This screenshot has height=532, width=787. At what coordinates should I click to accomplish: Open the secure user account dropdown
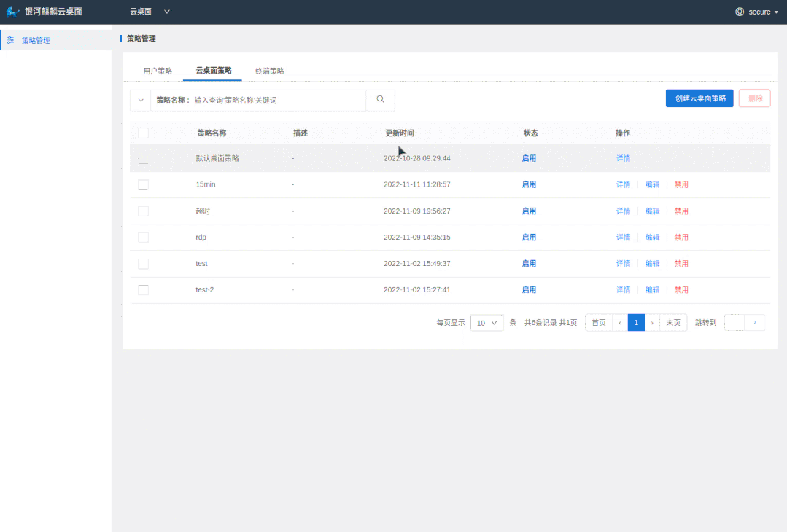[757, 12]
